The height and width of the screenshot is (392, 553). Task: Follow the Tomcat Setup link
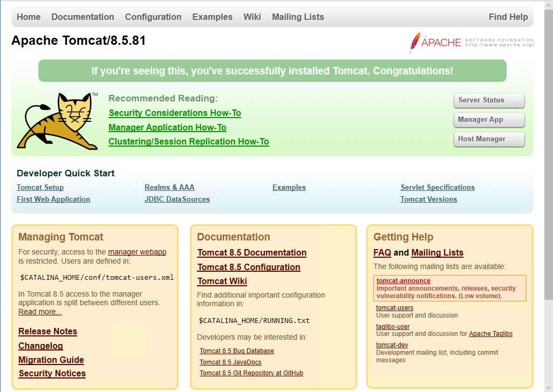click(40, 188)
